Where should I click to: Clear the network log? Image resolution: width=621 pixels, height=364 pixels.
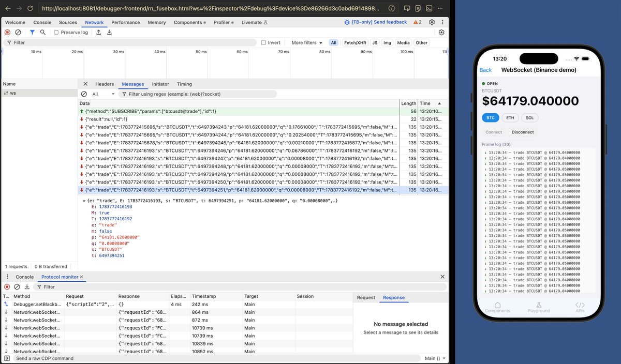[18, 32]
